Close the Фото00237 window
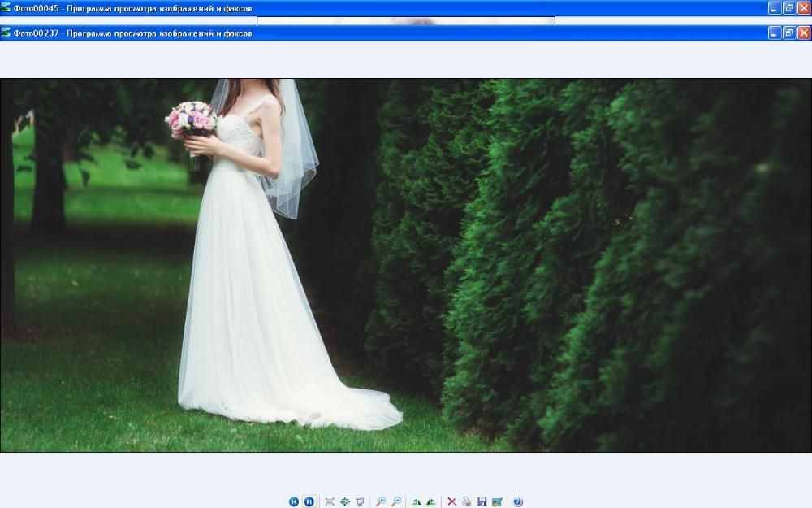This screenshot has width=812, height=508. 804,33
